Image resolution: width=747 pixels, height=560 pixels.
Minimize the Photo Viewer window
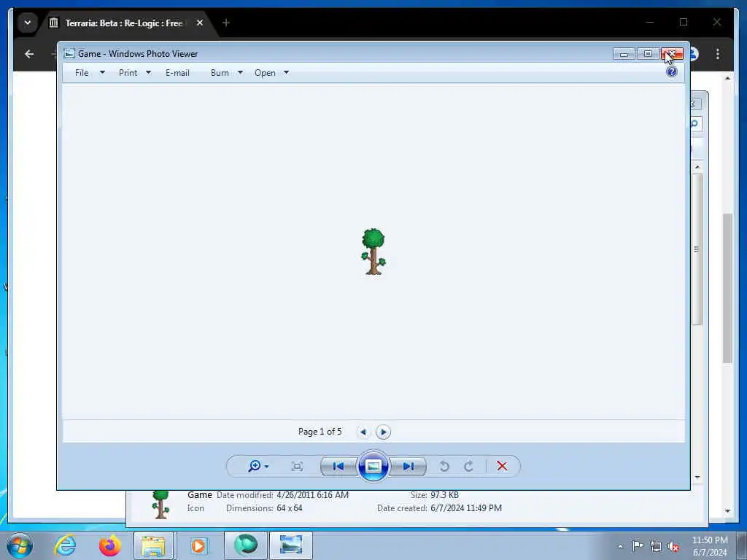(x=624, y=54)
